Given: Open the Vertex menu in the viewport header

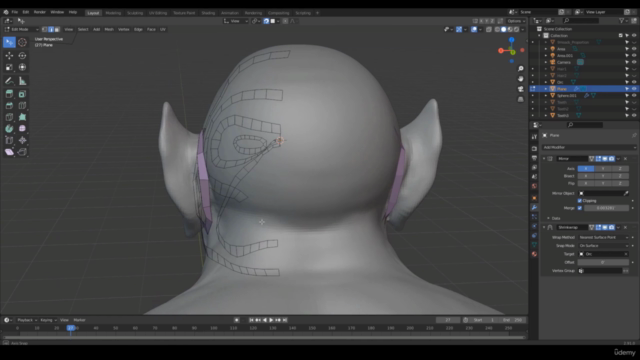Looking at the screenshot, I should click(x=124, y=29).
